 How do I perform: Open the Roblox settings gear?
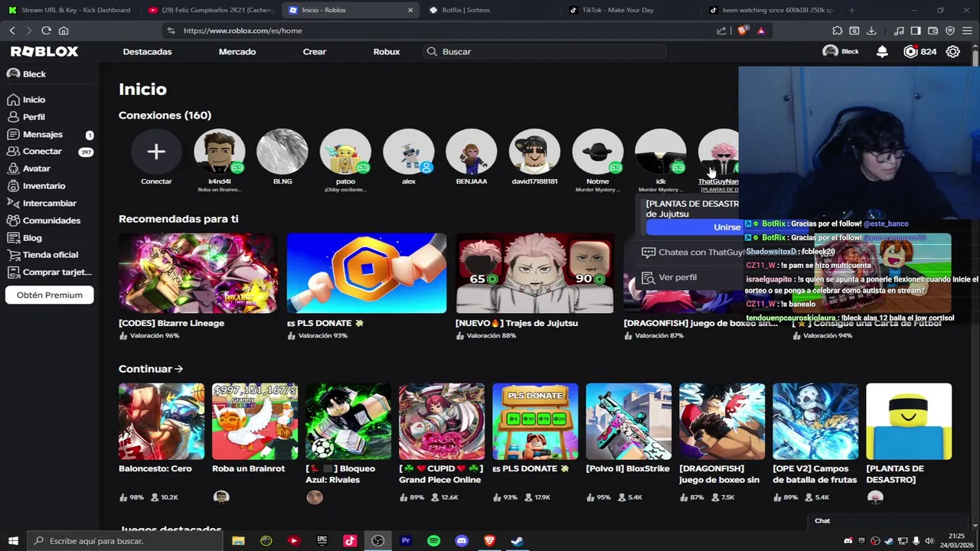coord(953,51)
